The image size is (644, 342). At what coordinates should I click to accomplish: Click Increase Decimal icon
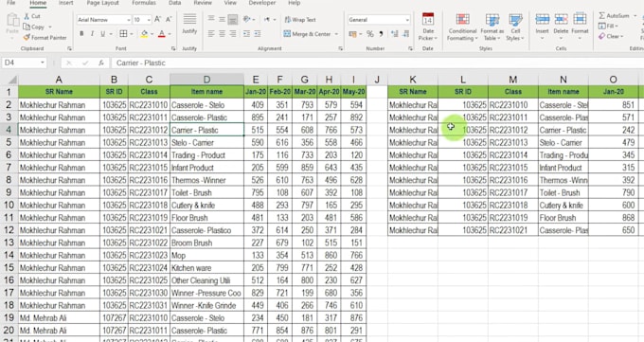(395, 34)
